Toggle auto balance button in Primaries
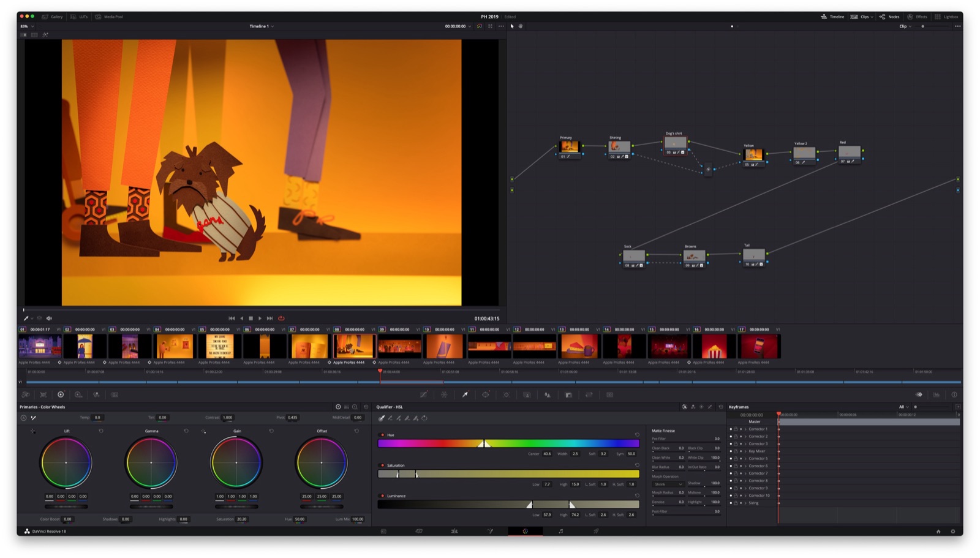Image resolution: width=980 pixels, height=558 pixels. 23,418
